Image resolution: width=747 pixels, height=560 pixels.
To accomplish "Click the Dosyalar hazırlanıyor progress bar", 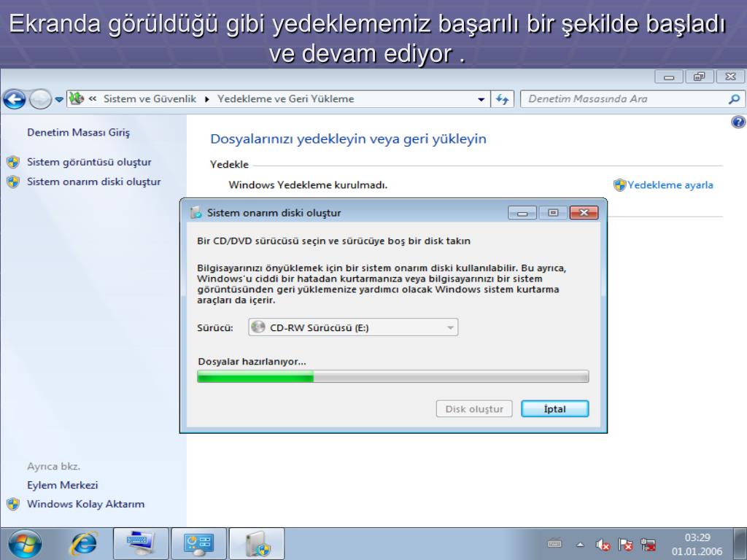I will coord(393,377).
